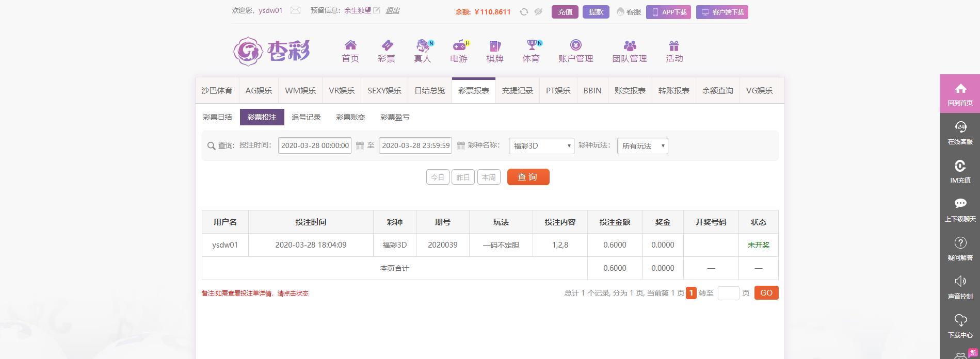980x359 pixels.
Task: Open 转账报表 tab
Action: [674, 90]
